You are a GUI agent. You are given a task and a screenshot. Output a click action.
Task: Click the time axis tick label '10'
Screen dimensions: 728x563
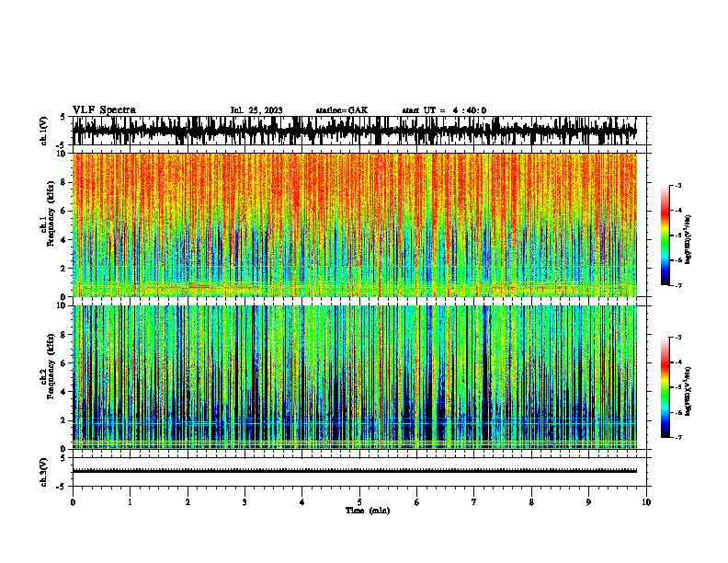point(646,502)
